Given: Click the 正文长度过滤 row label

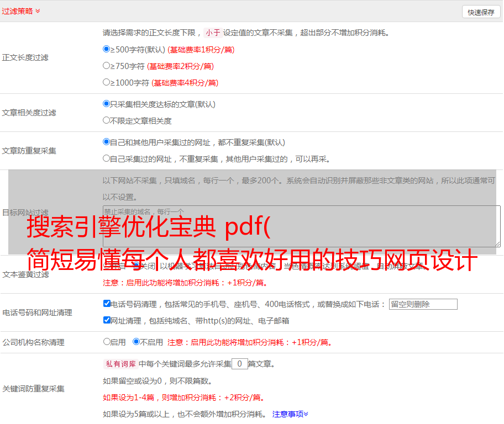Looking at the screenshot, I should click(x=25, y=57).
